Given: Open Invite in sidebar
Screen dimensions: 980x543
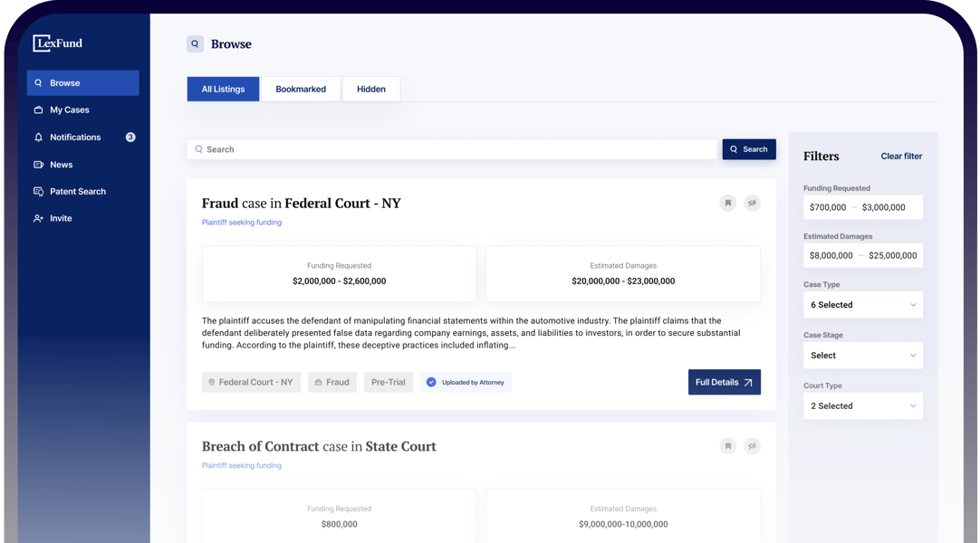Looking at the screenshot, I should (x=61, y=219).
